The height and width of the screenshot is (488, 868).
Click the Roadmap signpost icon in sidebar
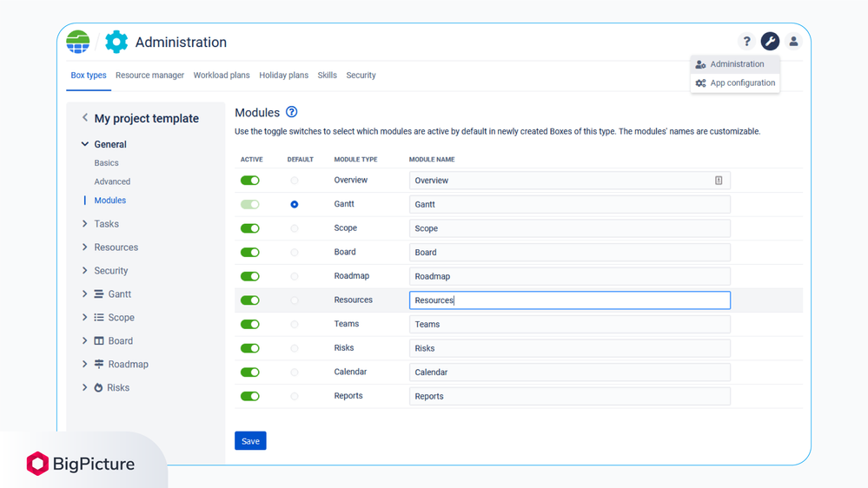tap(98, 364)
